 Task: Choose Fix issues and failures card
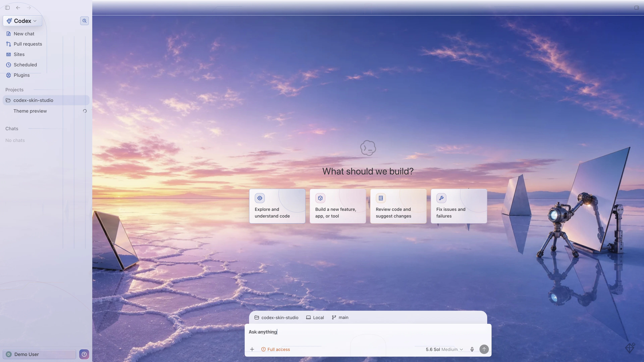[459, 206]
